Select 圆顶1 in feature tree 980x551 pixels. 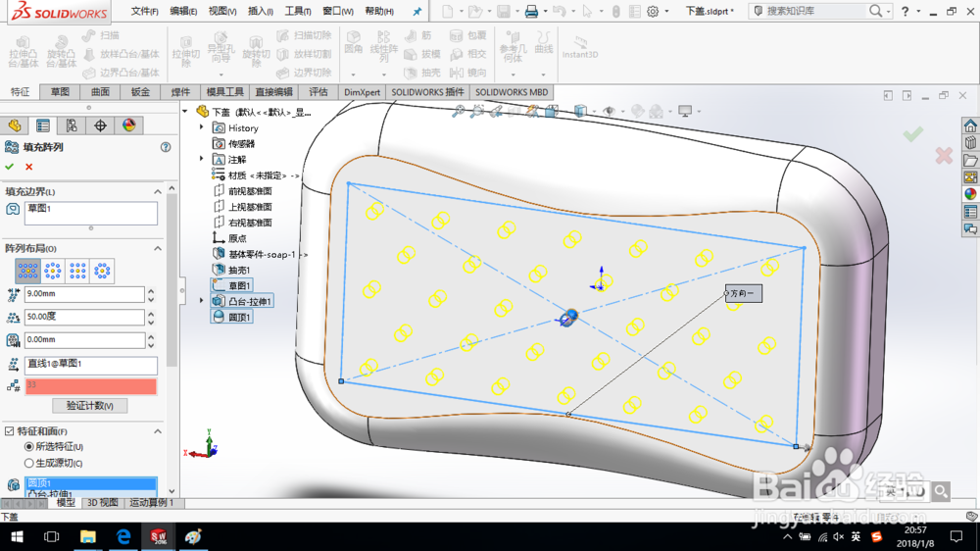[x=232, y=317]
